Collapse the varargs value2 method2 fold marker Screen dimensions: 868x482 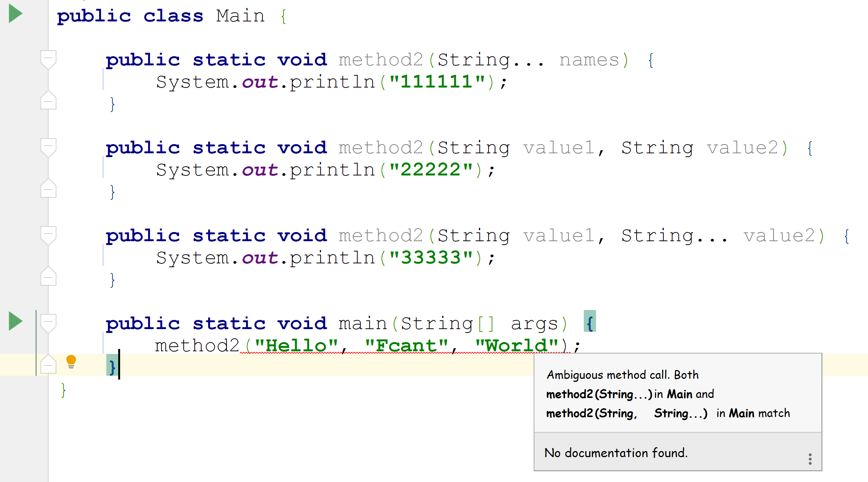(48, 235)
